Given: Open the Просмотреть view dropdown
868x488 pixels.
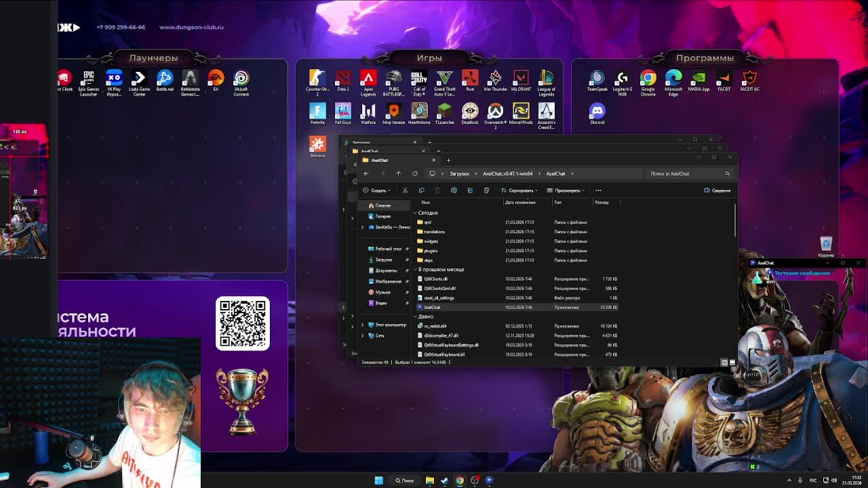Looking at the screenshot, I should pyautogui.click(x=566, y=190).
